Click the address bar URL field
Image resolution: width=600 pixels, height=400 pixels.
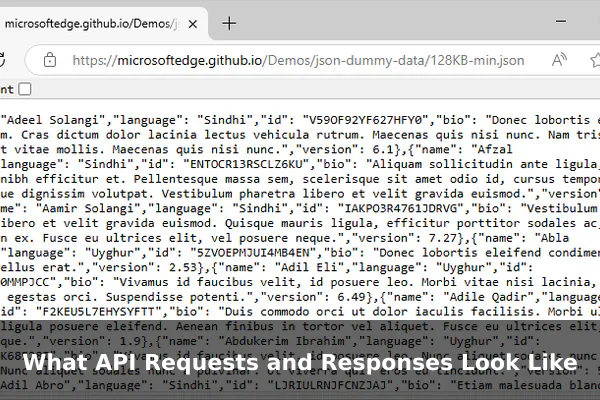pyautogui.click(x=298, y=60)
